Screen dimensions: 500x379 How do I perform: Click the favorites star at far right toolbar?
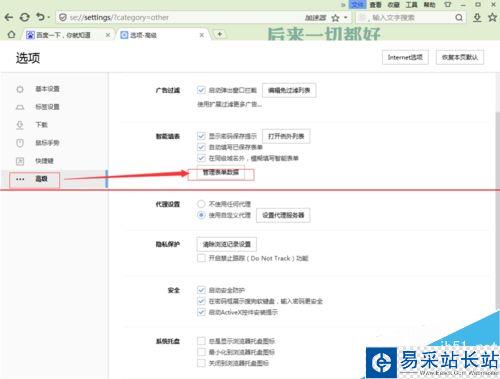[493, 17]
